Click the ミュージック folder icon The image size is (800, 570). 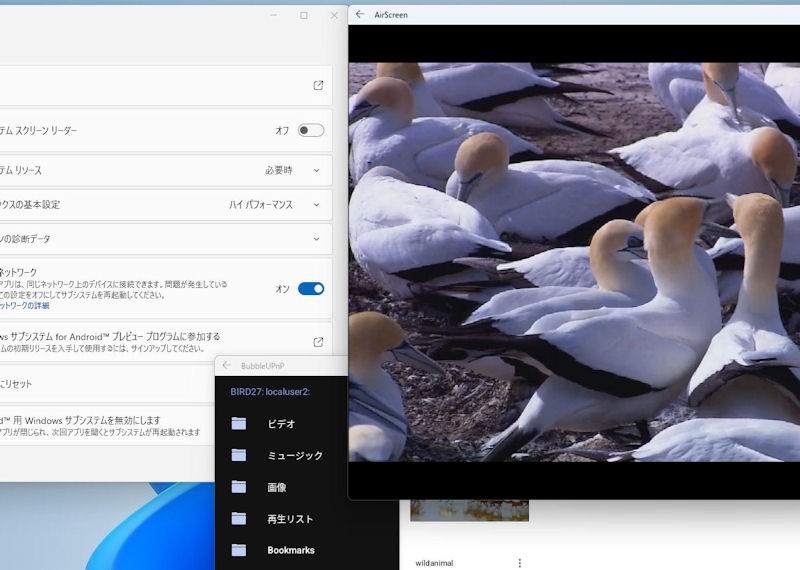(239, 455)
